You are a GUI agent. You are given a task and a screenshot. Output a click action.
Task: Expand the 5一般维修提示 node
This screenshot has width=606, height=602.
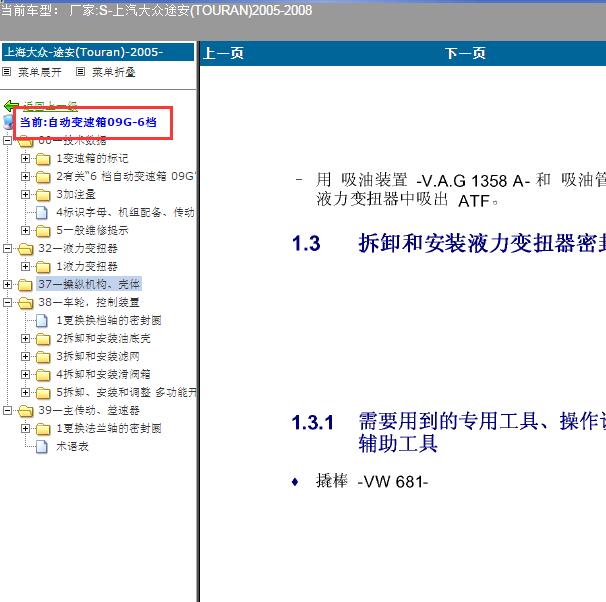click(x=25, y=230)
